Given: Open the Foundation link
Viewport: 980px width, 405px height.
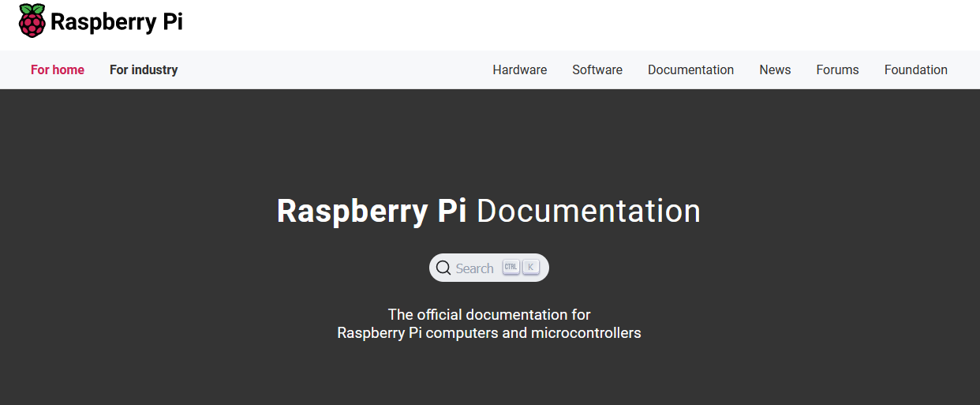Looking at the screenshot, I should [x=915, y=69].
